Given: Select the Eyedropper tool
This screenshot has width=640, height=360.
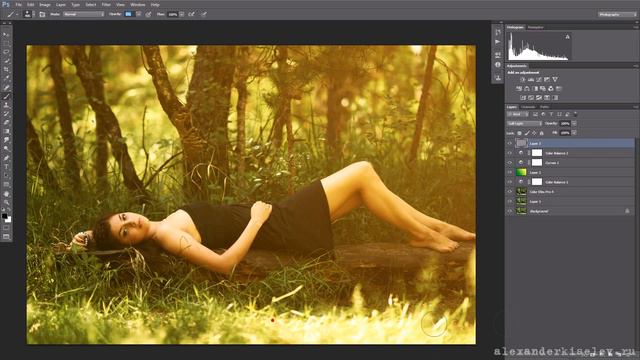Looking at the screenshot, I should pyautogui.click(x=6, y=78).
